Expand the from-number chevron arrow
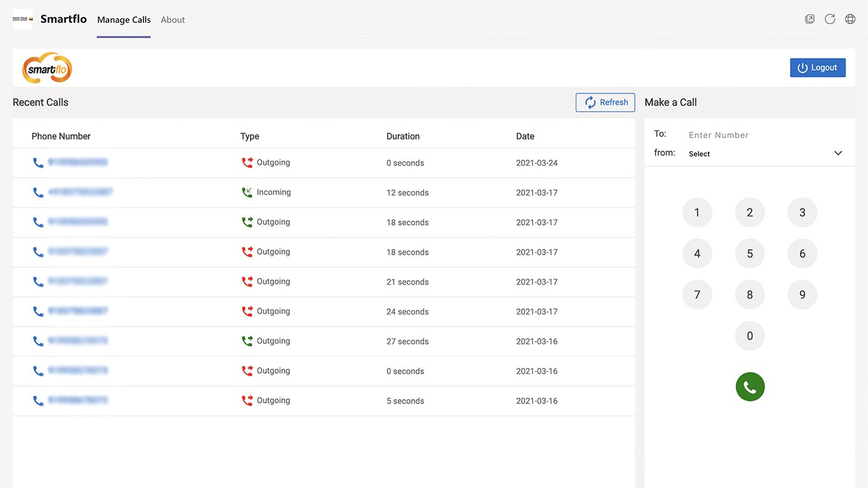The image size is (868, 488). coord(838,153)
